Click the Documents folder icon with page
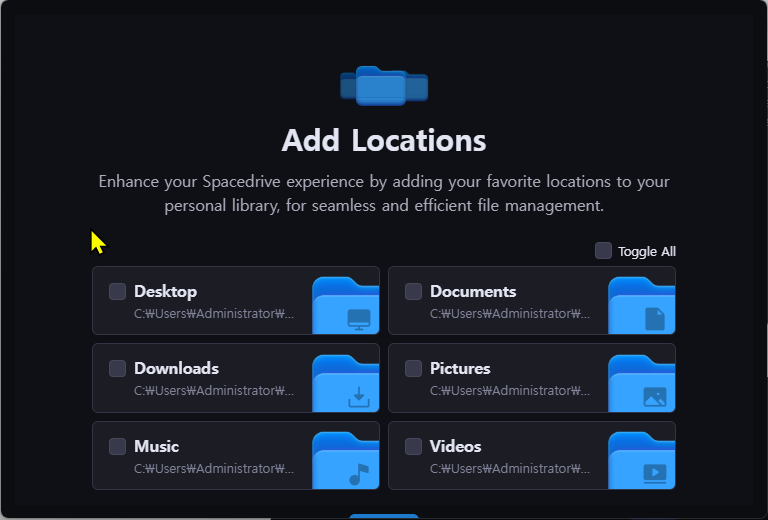The width and height of the screenshot is (768, 520). coord(642,305)
